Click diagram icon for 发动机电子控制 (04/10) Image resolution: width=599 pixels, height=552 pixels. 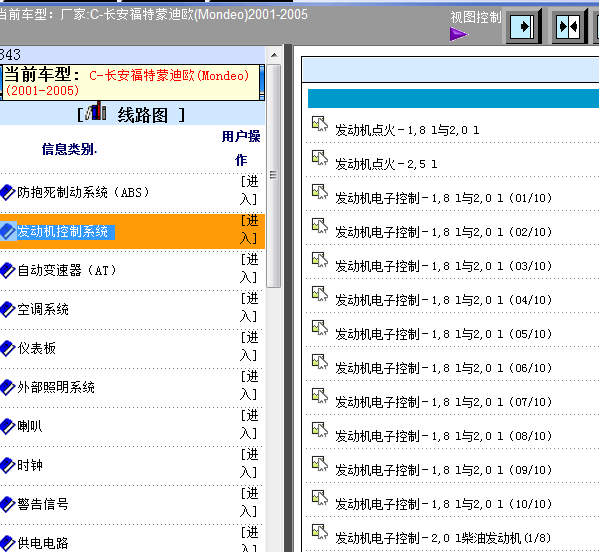point(320,294)
